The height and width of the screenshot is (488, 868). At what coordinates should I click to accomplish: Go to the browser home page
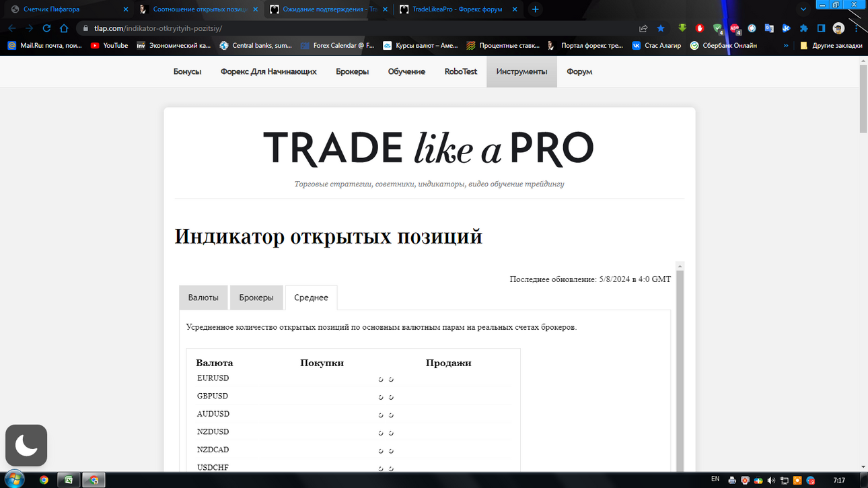point(64,28)
